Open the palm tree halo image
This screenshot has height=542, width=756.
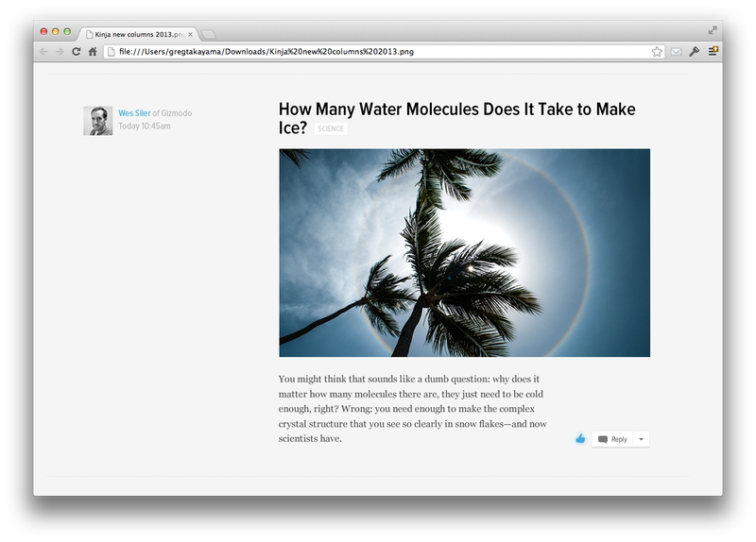point(464,253)
